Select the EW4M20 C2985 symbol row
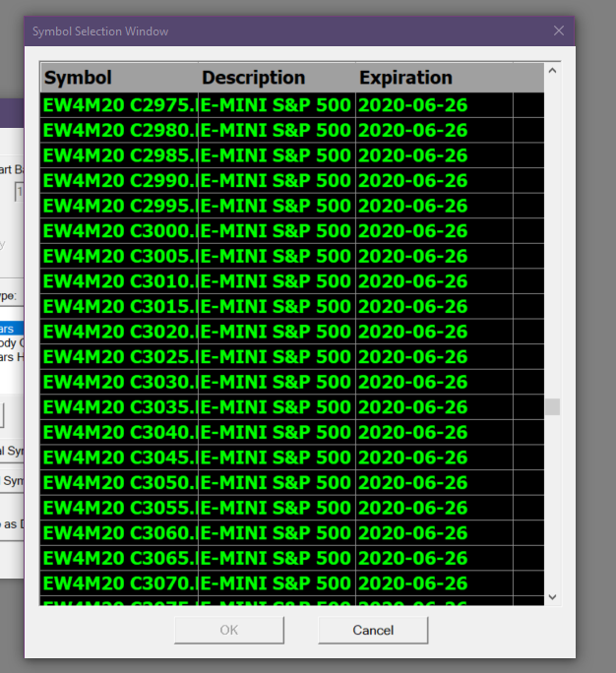 (292, 155)
